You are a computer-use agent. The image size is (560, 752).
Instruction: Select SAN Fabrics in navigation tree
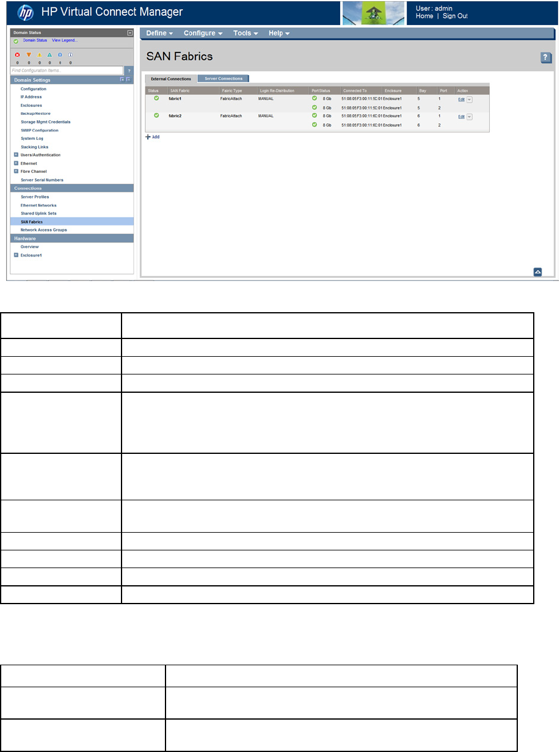click(x=72, y=222)
